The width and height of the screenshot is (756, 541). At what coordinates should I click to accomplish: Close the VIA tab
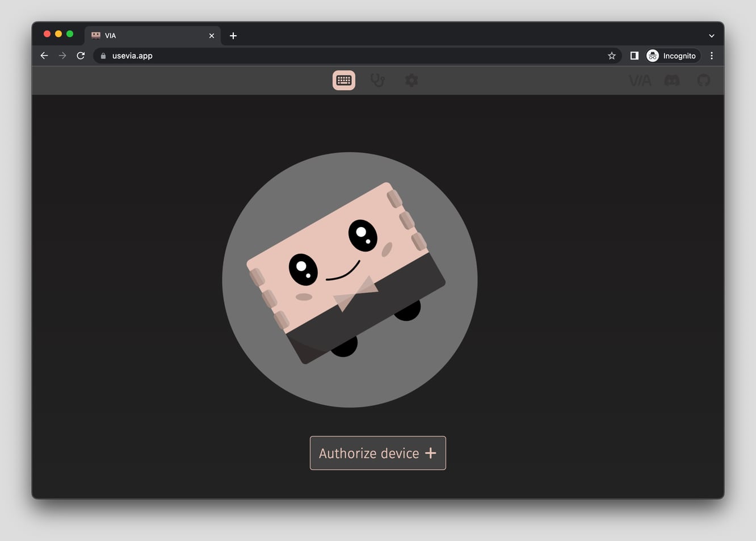212,36
